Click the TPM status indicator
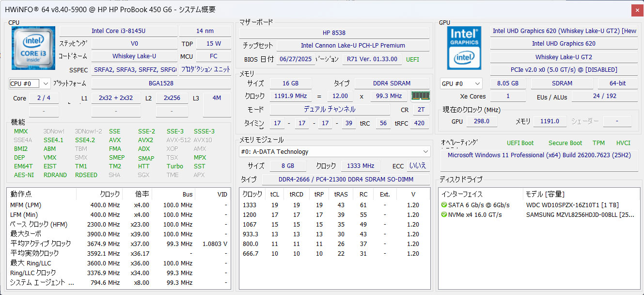Viewport: 644px width, 295px height. click(x=598, y=143)
